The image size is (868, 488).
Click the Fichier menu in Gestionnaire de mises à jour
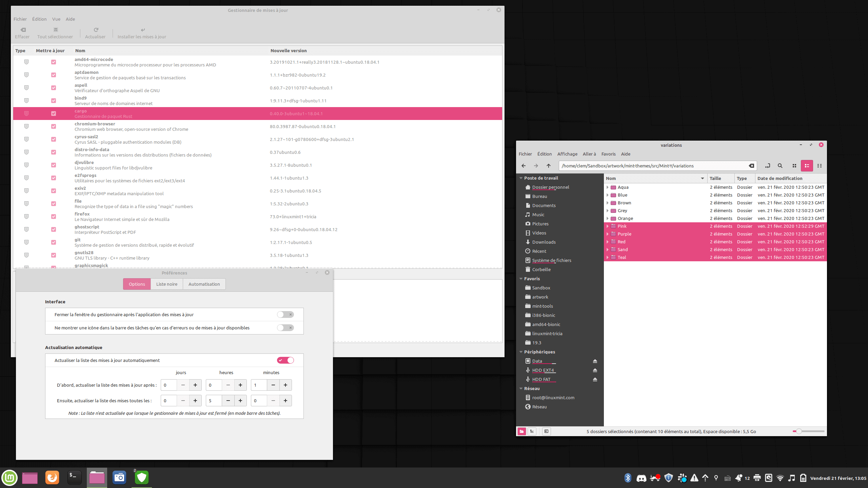[x=20, y=19]
